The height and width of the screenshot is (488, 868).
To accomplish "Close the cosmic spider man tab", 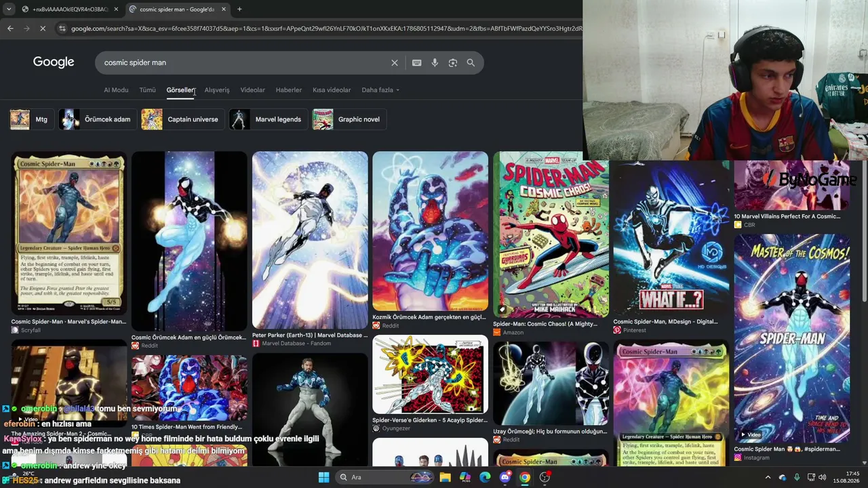I will tap(224, 9).
